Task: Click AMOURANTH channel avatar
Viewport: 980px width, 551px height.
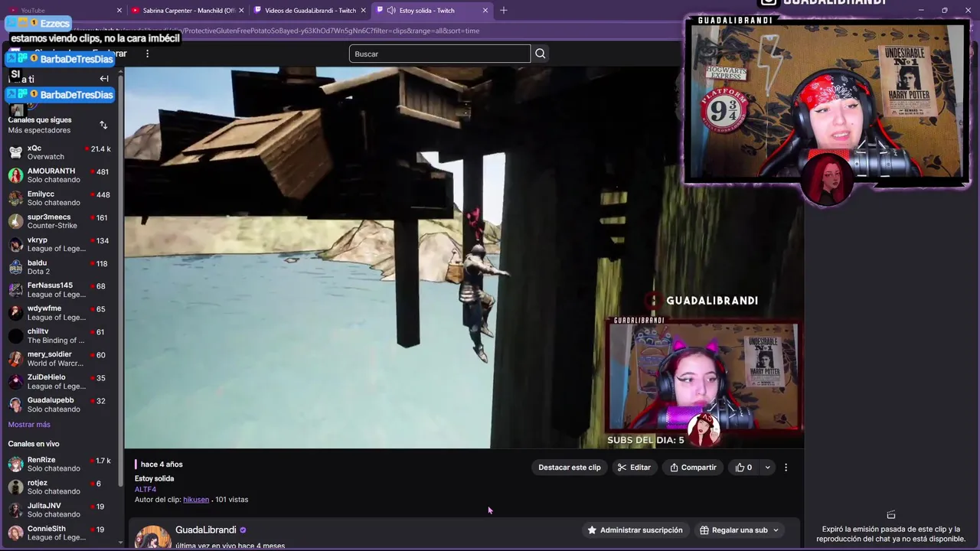Action: coord(15,175)
